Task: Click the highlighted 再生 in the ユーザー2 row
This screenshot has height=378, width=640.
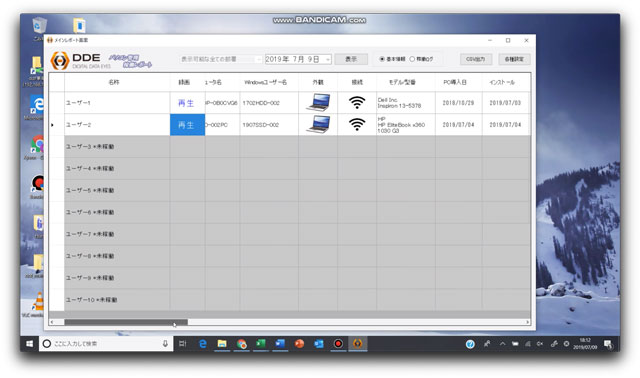Action: (x=187, y=125)
